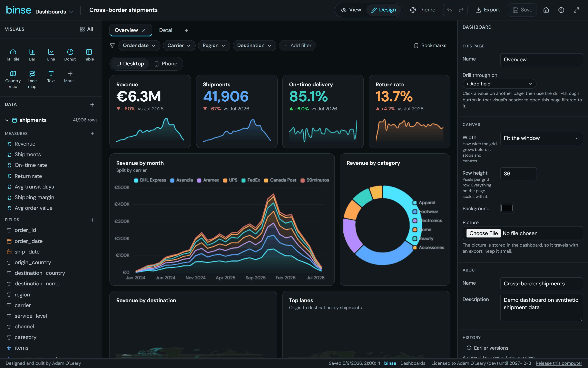Click the undo arrow icon
The height and width of the screenshot is (368, 588).
click(449, 10)
